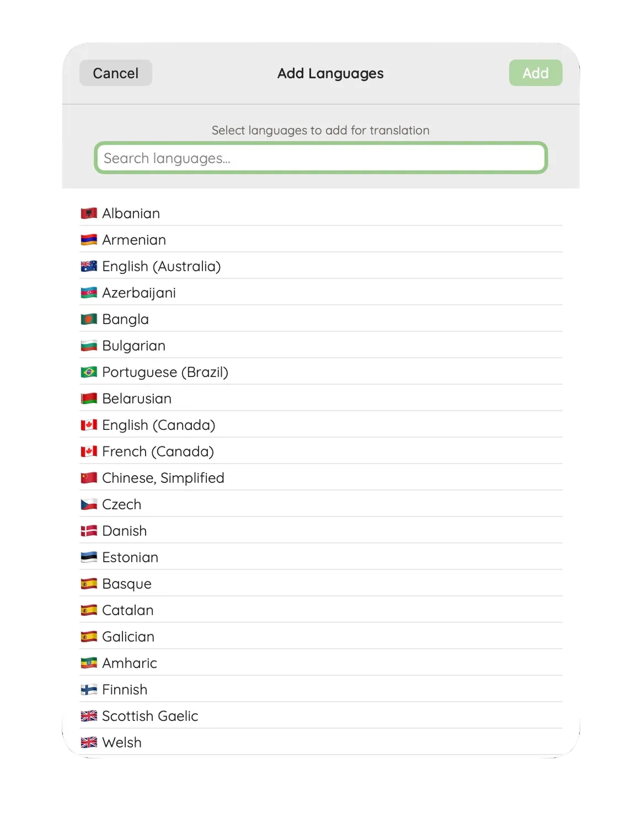Click the Czech flag icon
The width and height of the screenshot is (642, 840).
click(x=89, y=504)
